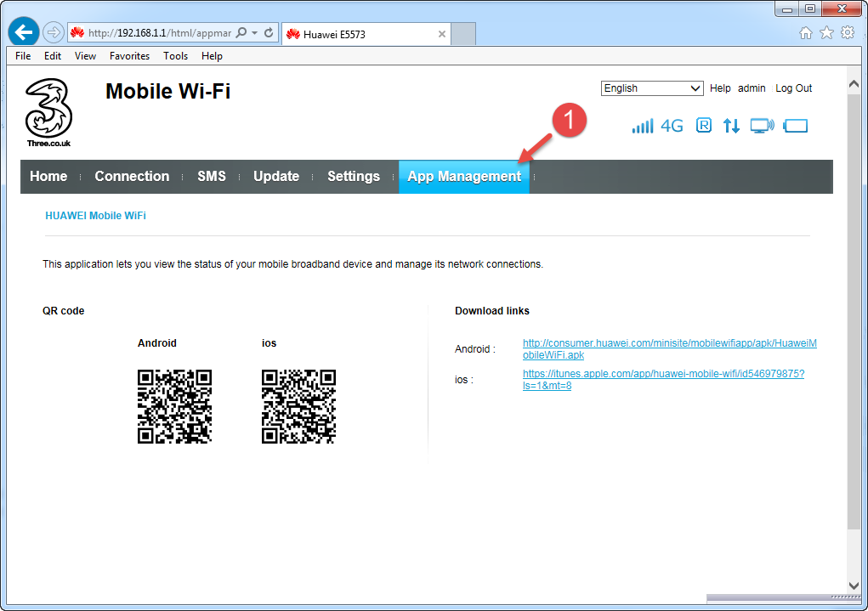The width and height of the screenshot is (868, 611).
Task: Open the View menu
Action: coord(85,56)
